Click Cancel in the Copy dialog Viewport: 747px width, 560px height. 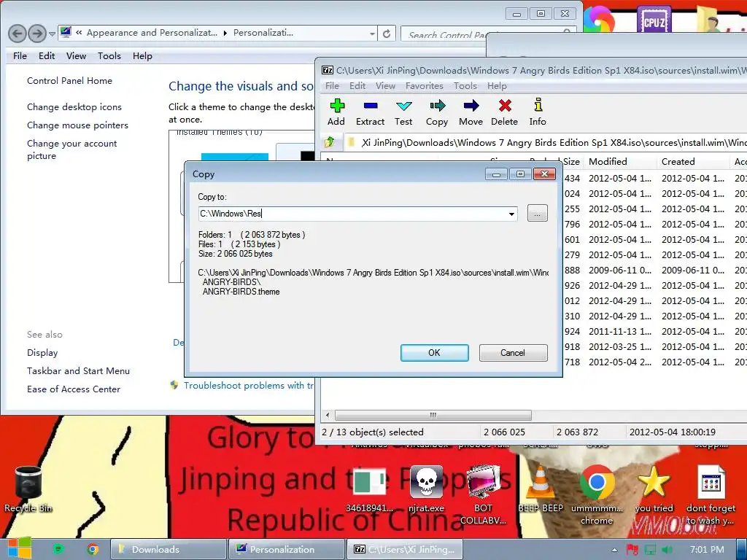(513, 353)
